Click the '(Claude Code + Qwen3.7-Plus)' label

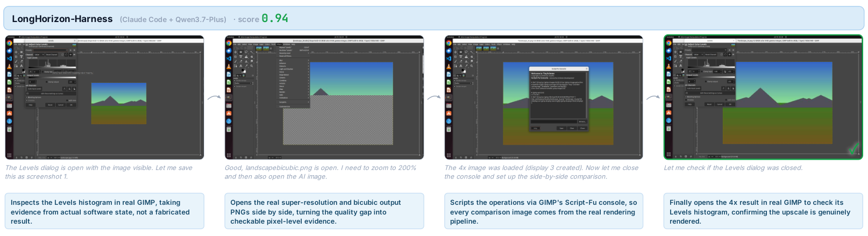[173, 19]
